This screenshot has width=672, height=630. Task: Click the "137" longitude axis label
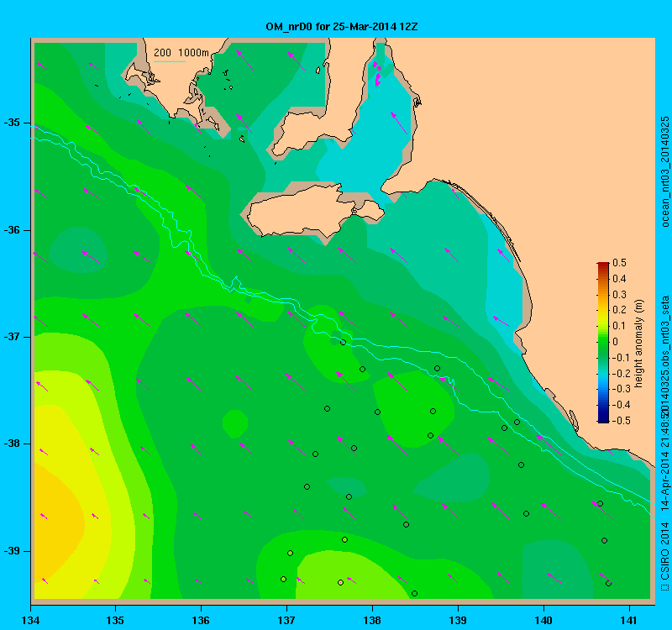pos(286,620)
